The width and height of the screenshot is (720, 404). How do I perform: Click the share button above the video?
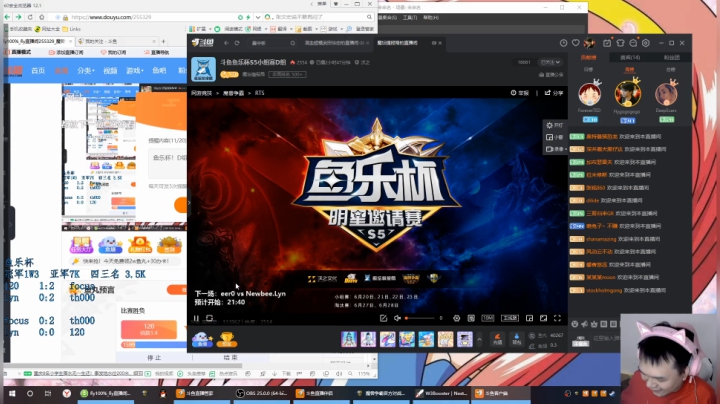tap(554, 93)
